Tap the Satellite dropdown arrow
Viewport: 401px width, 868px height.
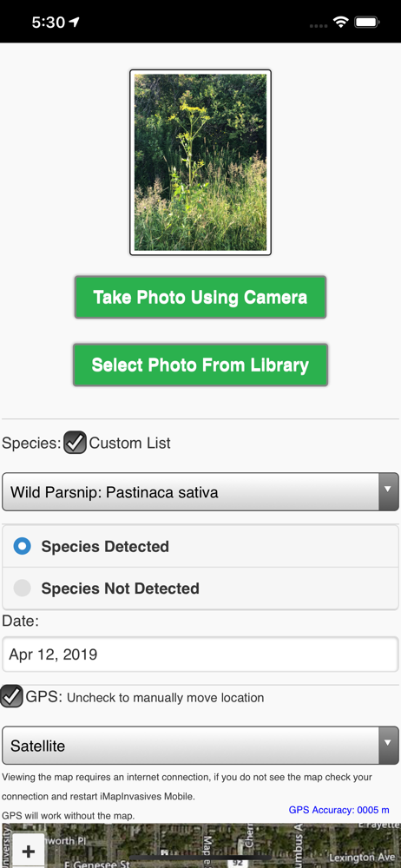pyautogui.click(x=388, y=746)
